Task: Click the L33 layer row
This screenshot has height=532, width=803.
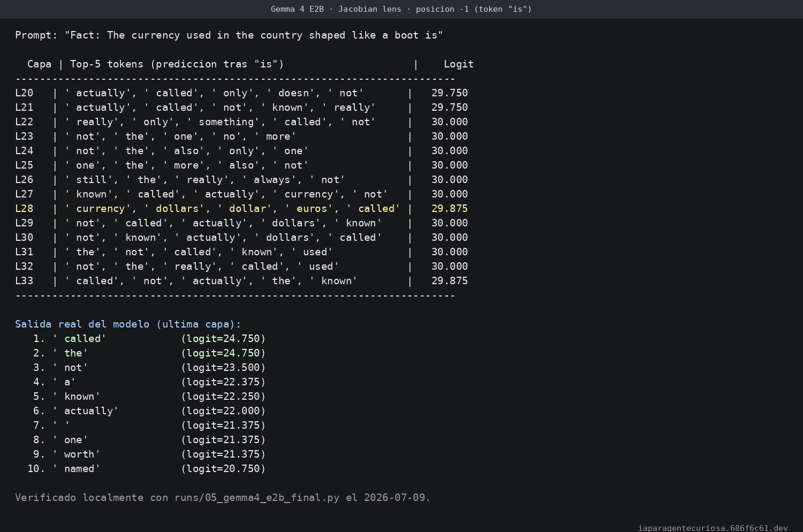Action: [x=241, y=281]
